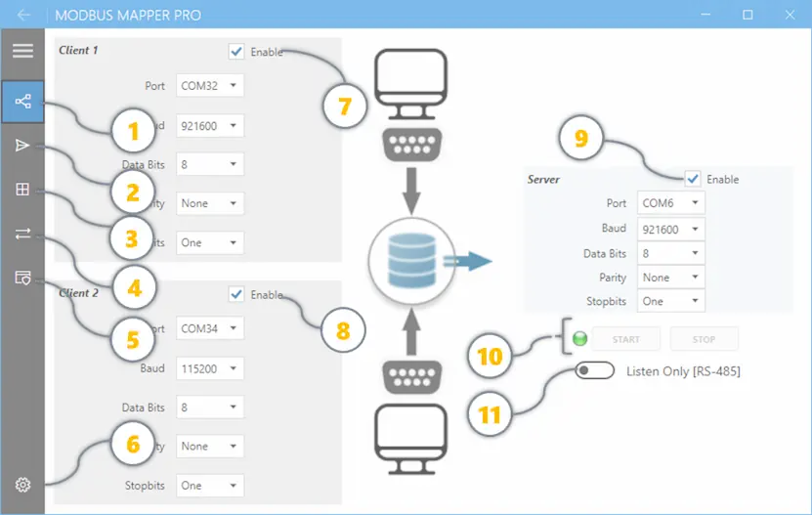The image size is (812, 515).
Task: Switch on Listen Only RS-485 toggle
Action: tap(594, 370)
